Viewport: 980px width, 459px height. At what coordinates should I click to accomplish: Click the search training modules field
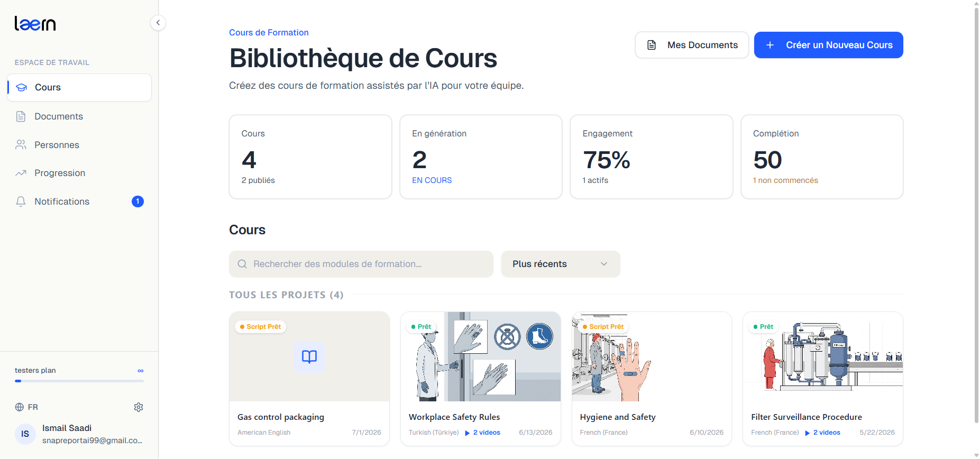(361, 264)
